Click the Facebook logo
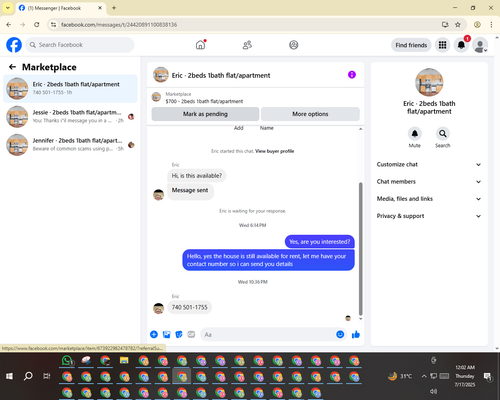This screenshot has width=500, height=400. click(14, 45)
